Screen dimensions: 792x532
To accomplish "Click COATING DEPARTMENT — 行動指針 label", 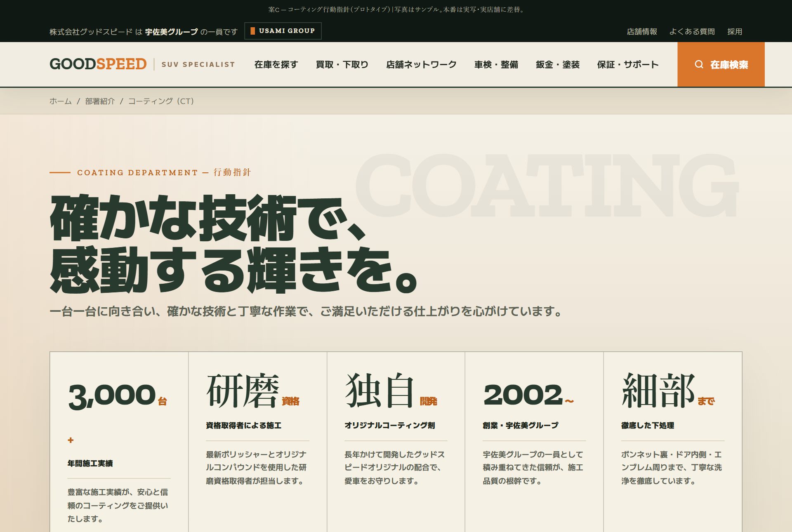I will point(164,172).
